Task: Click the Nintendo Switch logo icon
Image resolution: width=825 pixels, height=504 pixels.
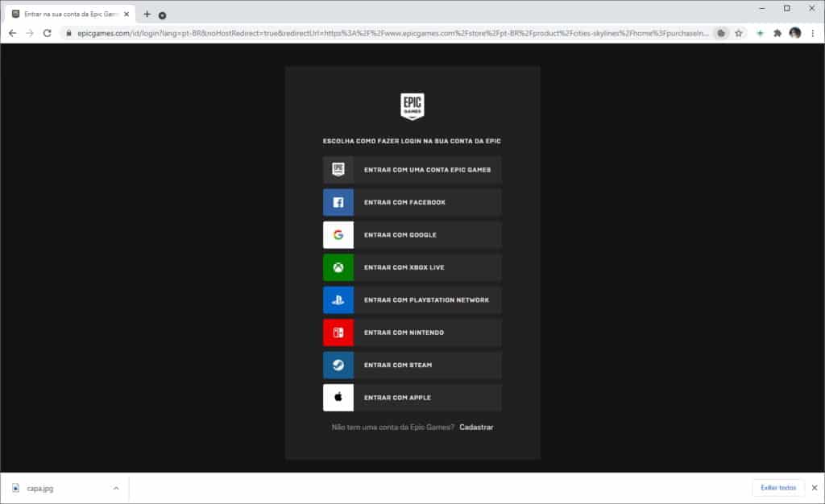Action: [x=338, y=333]
